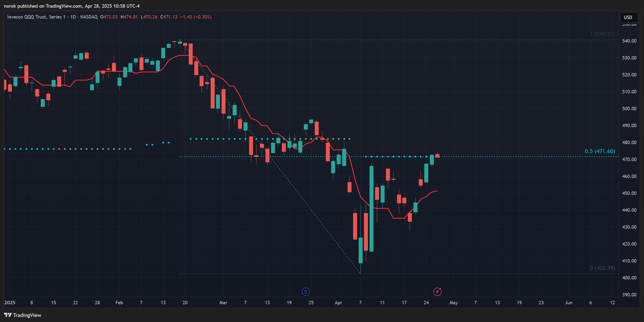Click the Invesco QQQ Trust symbol title

(x=36, y=17)
